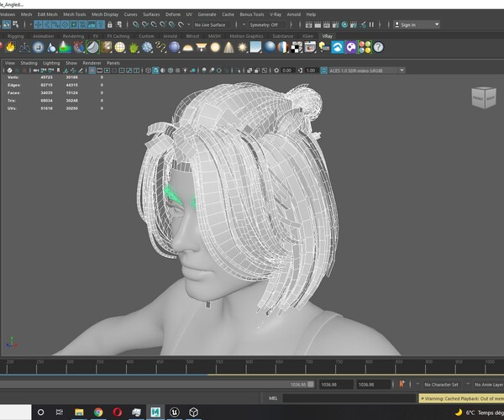Click the viewport exposure value field 0.00
Screen dimensions: 504x420
(x=286, y=71)
